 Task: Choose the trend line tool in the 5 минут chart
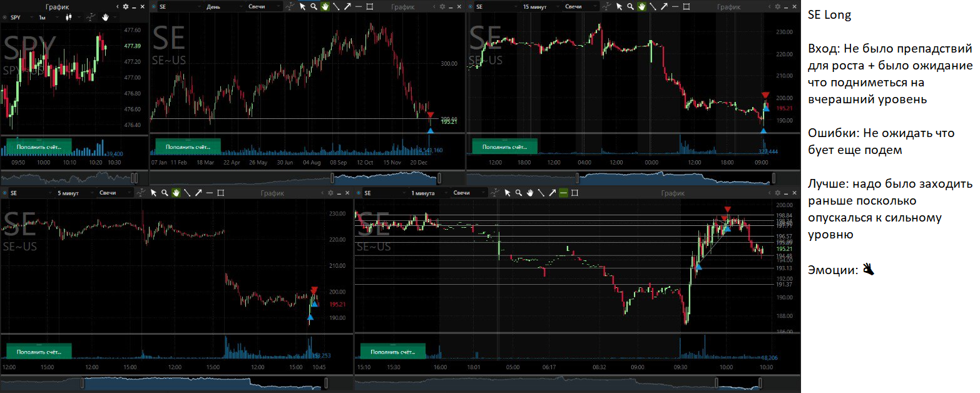click(187, 193)
